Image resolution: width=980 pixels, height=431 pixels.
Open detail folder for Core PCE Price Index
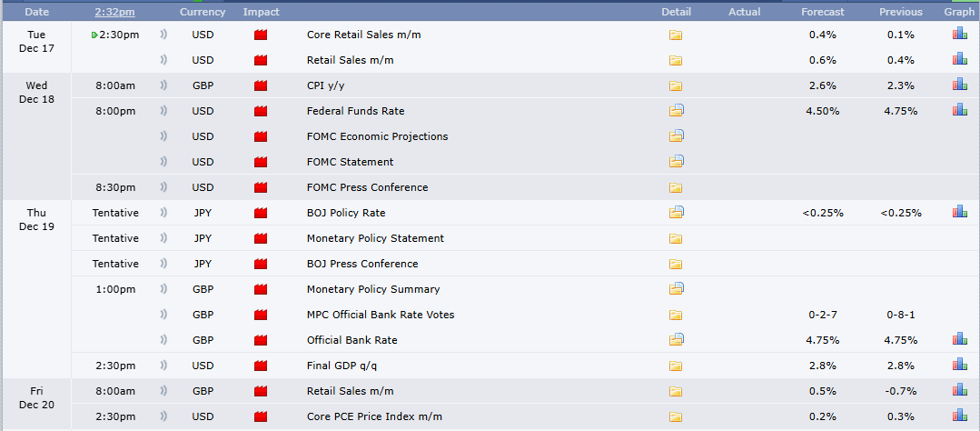[676, 417]
